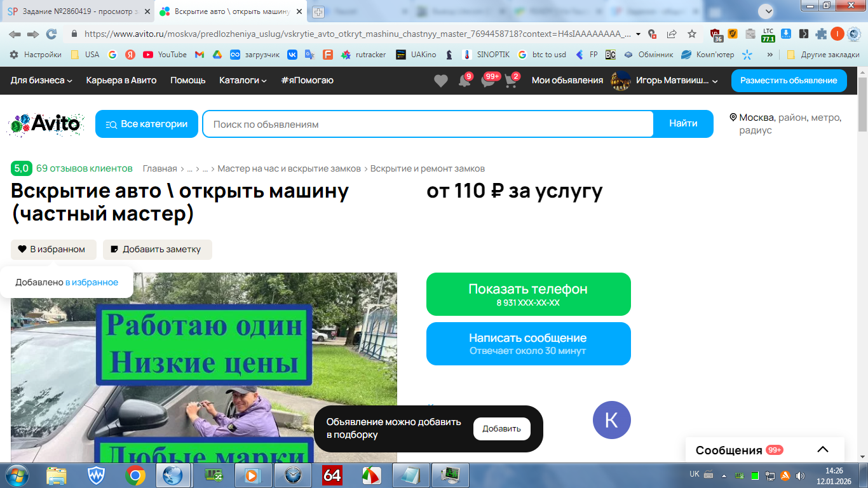Screen dimensions: 868x488
Task: Click Добавить заметку button
Action: [158, 250]
